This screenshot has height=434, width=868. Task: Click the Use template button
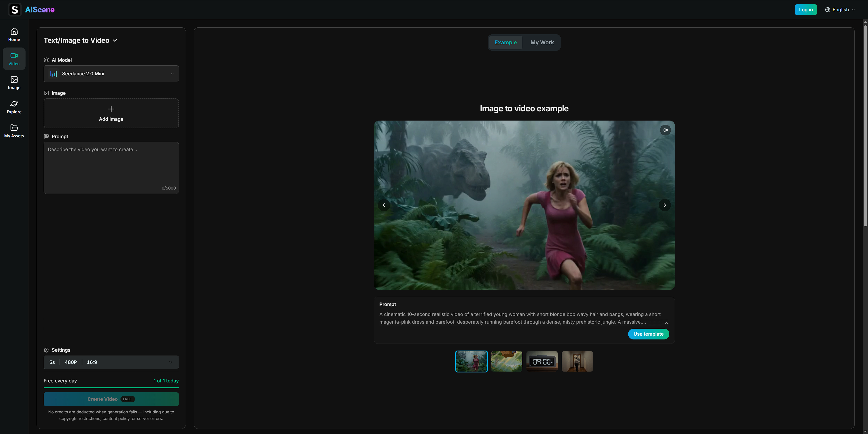point(648,334)
